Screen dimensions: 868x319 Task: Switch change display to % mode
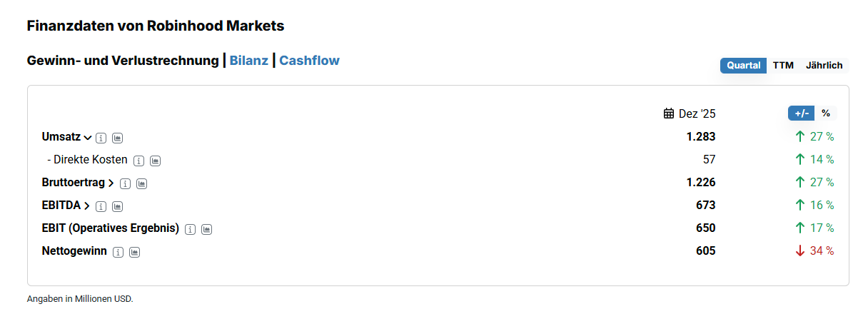tap(826, 113)
